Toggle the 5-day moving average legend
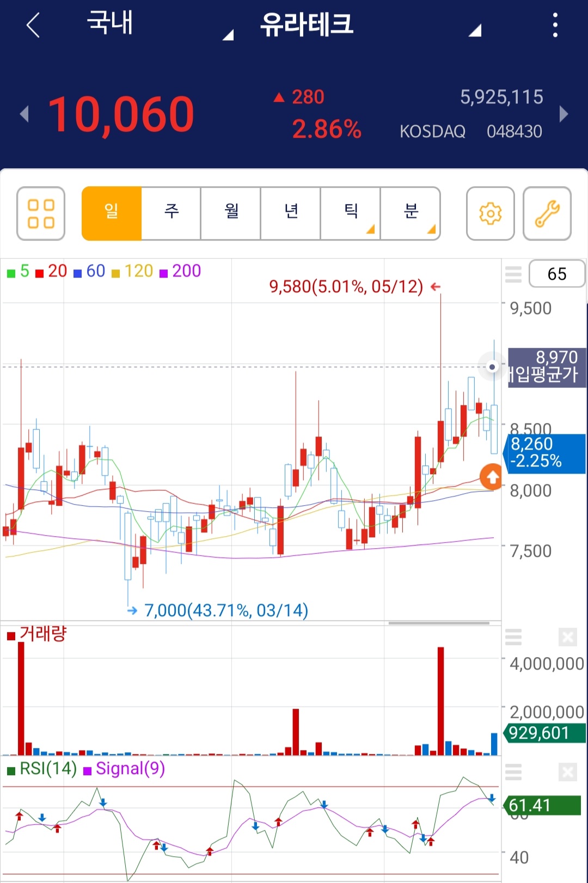The image size is (588, 883). pyautogui.click(x=18, y=271)
